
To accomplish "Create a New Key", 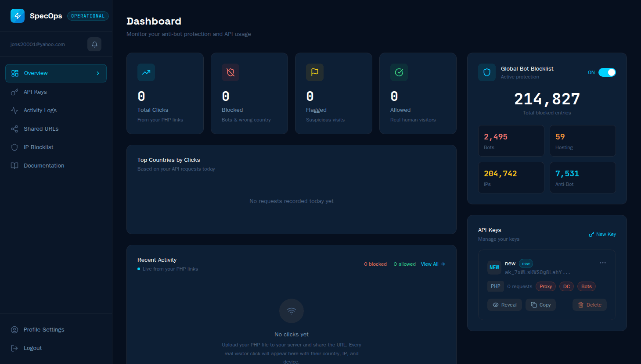I will 602,234.
